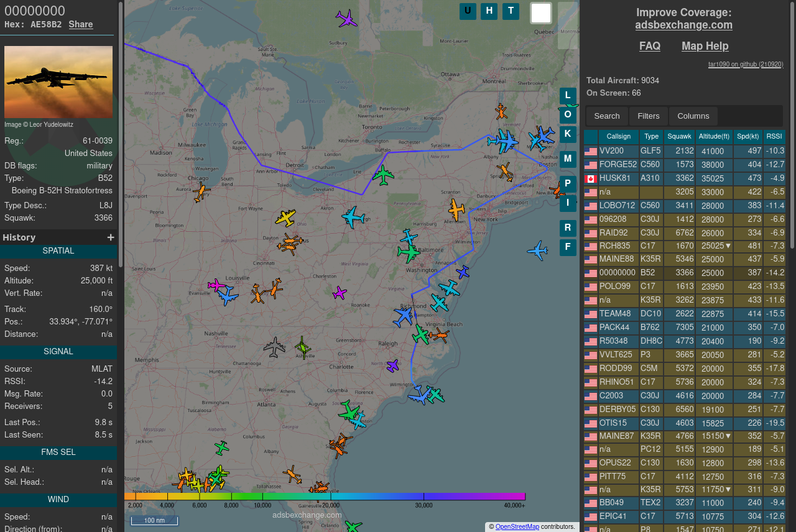Open the Search tab

click(607, 116)
